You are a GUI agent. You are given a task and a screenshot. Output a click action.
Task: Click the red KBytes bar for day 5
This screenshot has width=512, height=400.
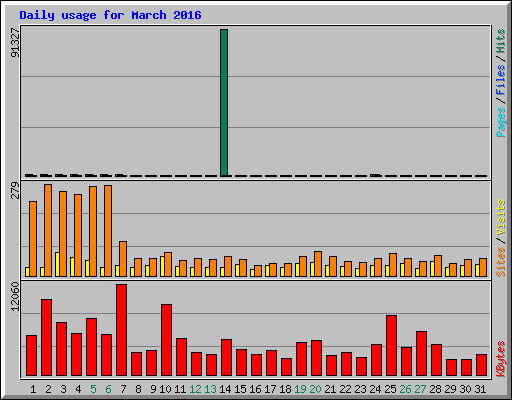(x=92, y=347)
